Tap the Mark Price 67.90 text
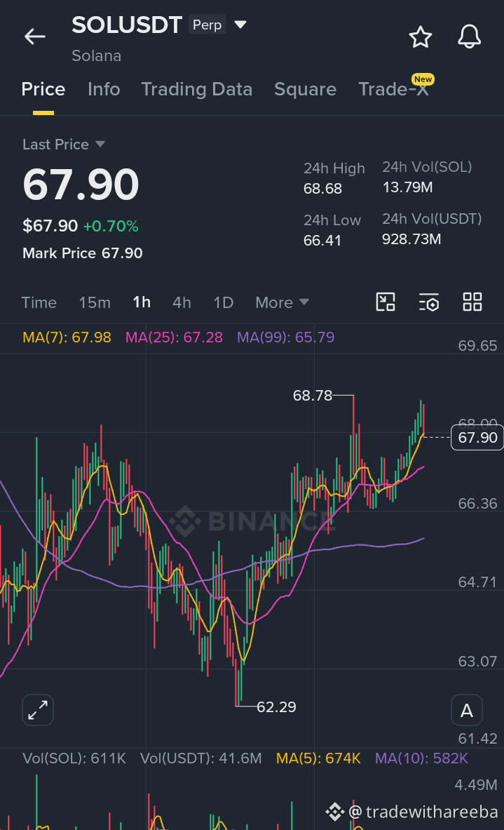This screenshot has width=504, height=830. pyautogui.click(x=83, y=253)
